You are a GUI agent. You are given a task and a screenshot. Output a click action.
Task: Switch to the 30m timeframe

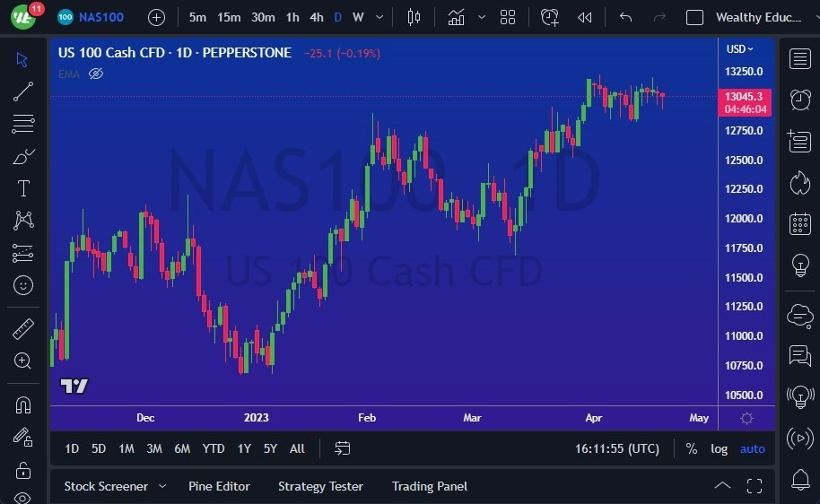[263, 17]
